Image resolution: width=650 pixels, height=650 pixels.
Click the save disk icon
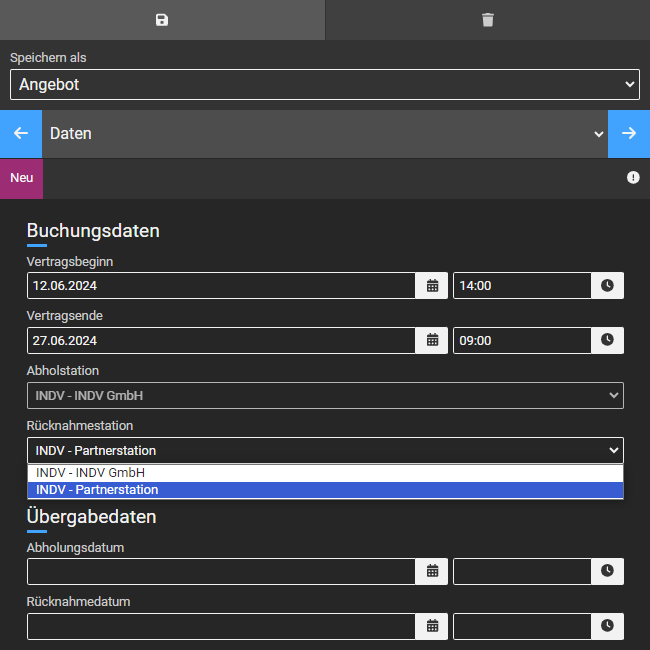coord(162,20)
